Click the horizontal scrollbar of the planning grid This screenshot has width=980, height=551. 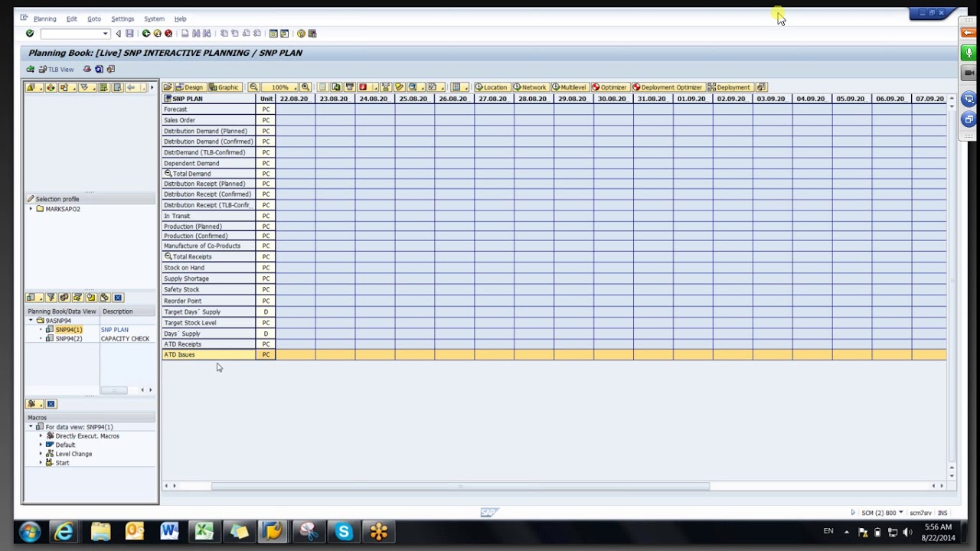pos(460,486)
